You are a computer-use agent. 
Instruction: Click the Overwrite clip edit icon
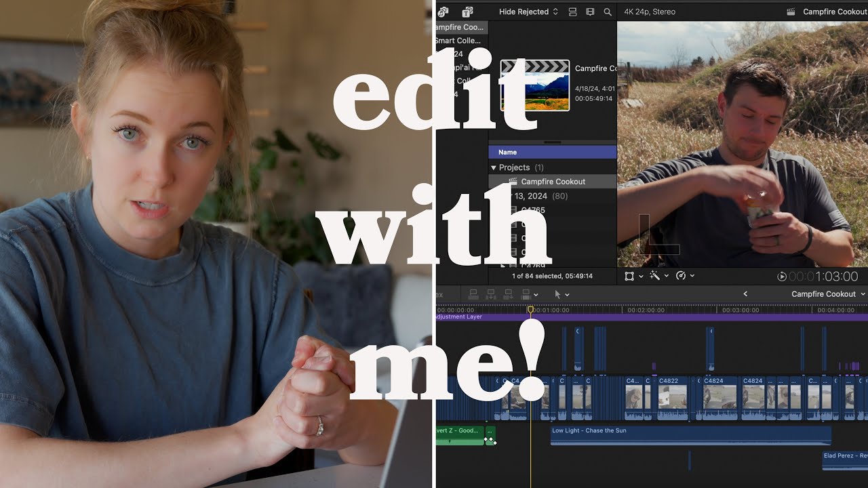[526, 294]
